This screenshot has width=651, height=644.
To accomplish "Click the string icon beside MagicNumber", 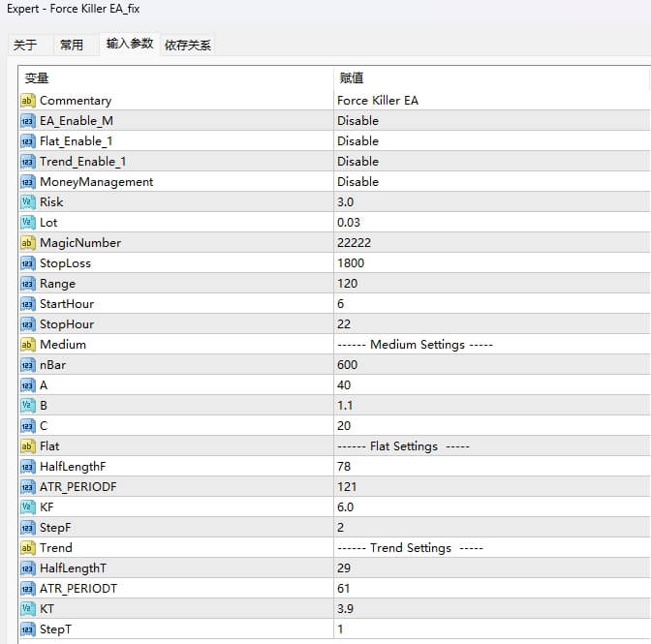I will [27, 243].
